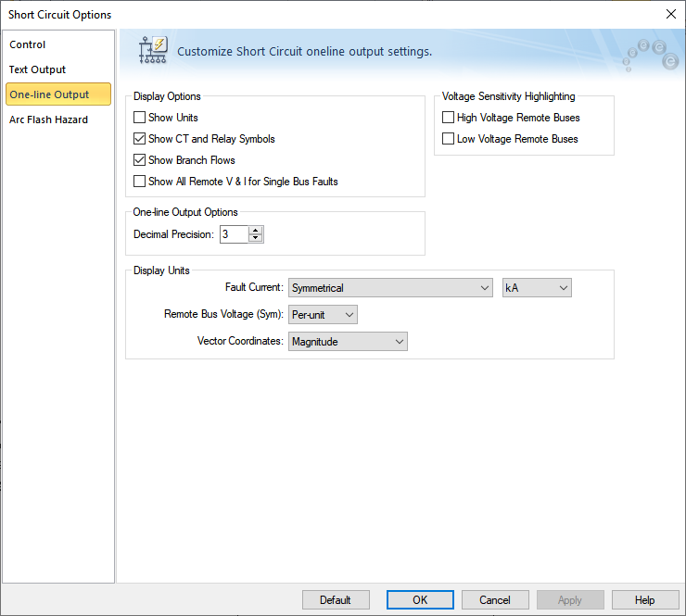Open the Text Output page
This screenshot has width=686, height=616.
tap(38, 69)
